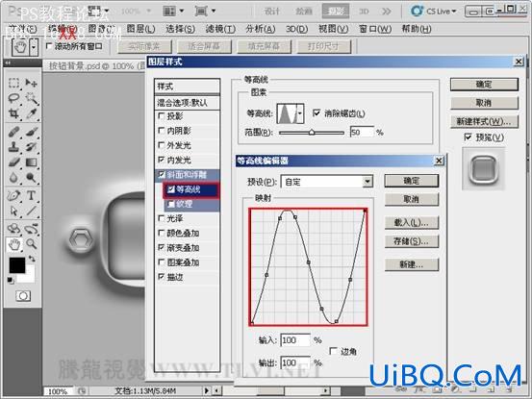
Task: Select the Eraser tool
Action: click(x=13, y=162)
